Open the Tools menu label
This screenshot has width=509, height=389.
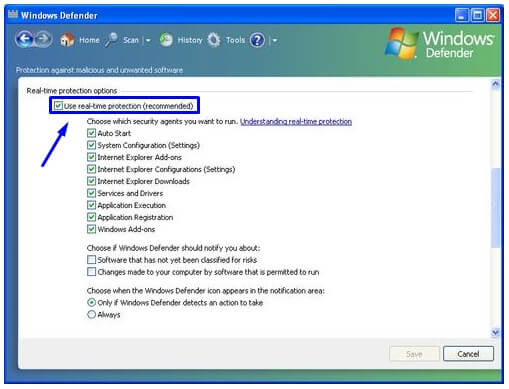click(235, 40)
